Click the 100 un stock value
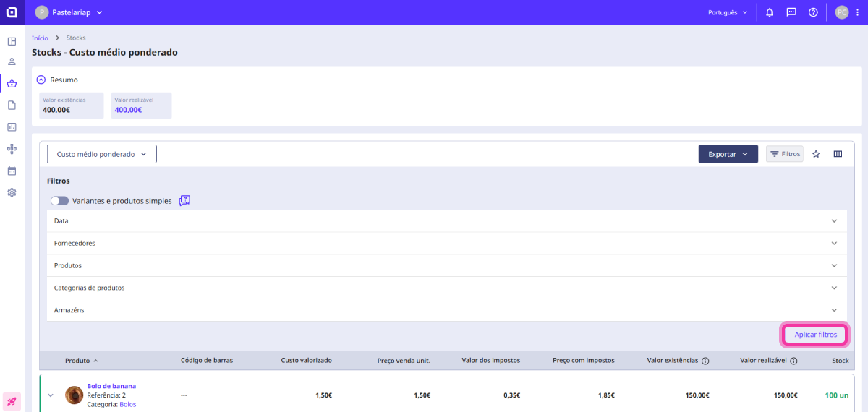This screenshot has height=412, width=868. pos(837,395)
